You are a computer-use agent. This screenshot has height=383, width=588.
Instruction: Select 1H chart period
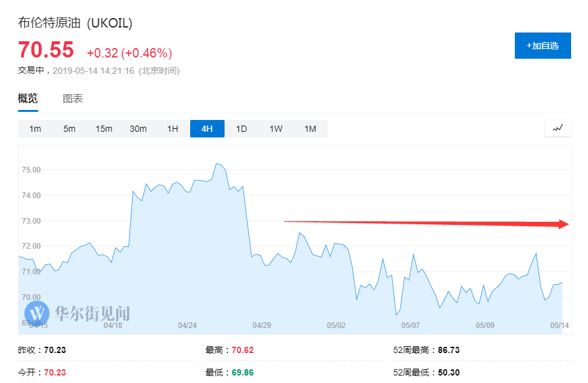[173, 129]
